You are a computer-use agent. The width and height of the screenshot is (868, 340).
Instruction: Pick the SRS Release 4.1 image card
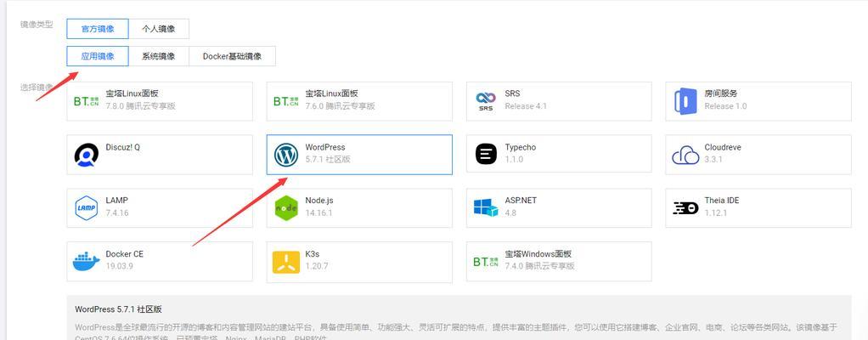click(x=559, y=101)
